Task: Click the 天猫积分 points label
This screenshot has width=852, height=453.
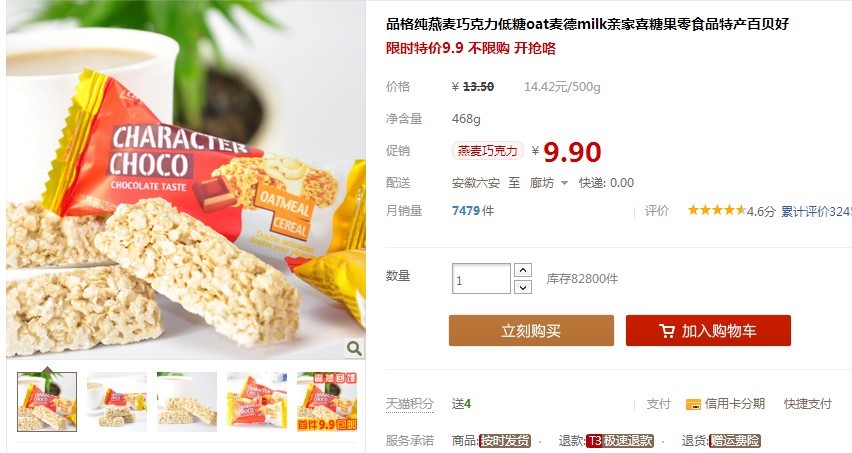Action: click(410, 404)
